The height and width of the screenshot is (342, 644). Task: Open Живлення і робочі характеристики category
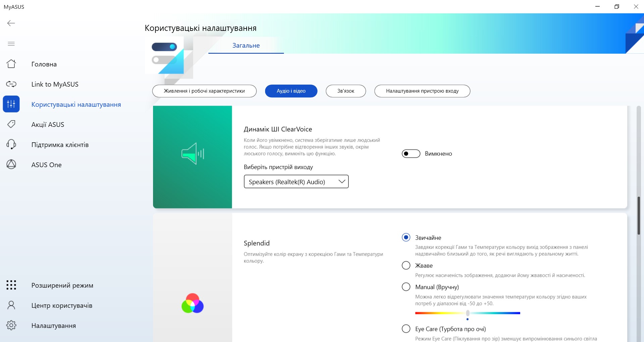point(204,91)
